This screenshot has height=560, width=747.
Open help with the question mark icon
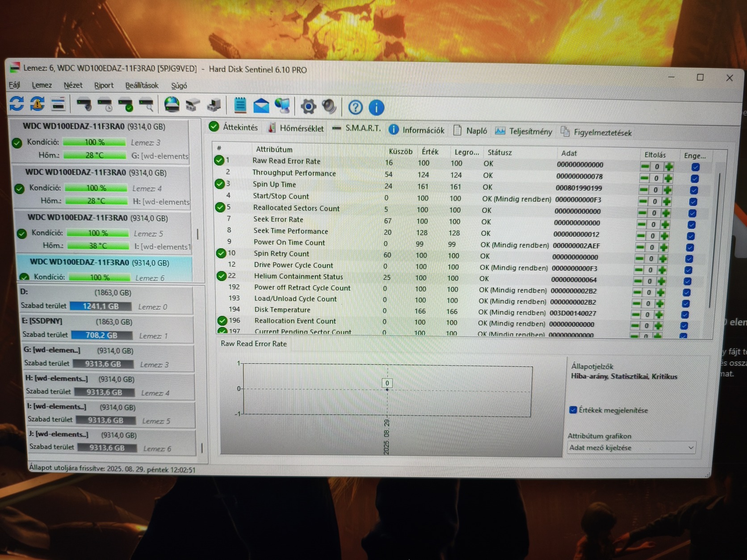coord(355,107)
